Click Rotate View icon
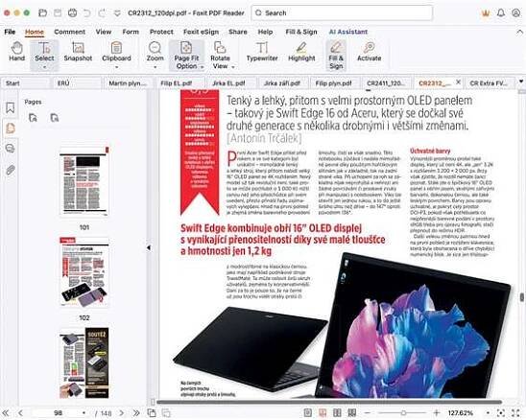 pos(220,48)
